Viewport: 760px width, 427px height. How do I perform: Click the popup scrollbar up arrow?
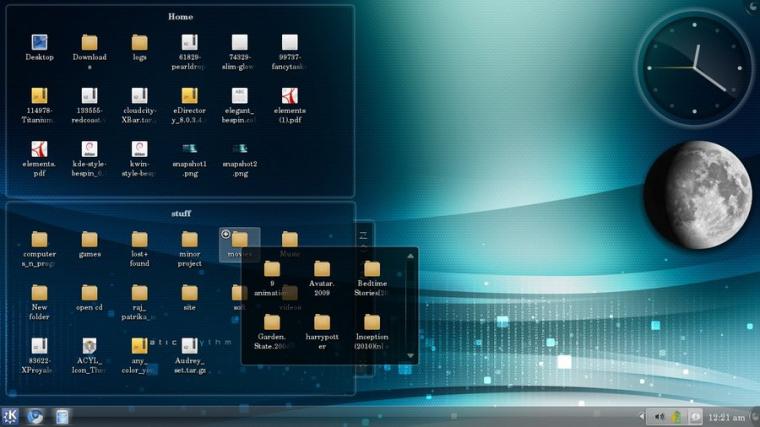pos(411,256)
